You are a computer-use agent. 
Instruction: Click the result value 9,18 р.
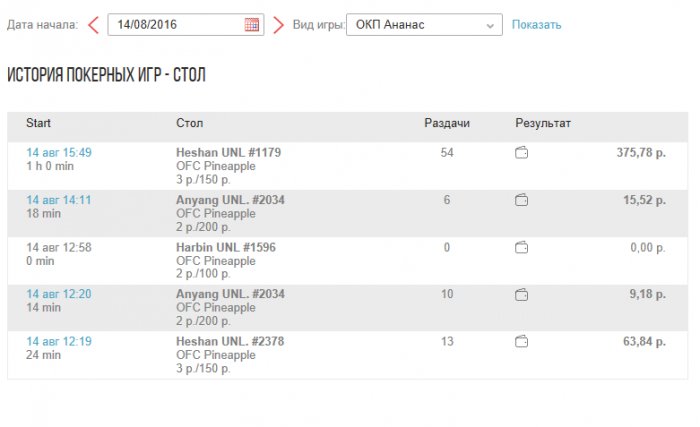pos(648,294)
